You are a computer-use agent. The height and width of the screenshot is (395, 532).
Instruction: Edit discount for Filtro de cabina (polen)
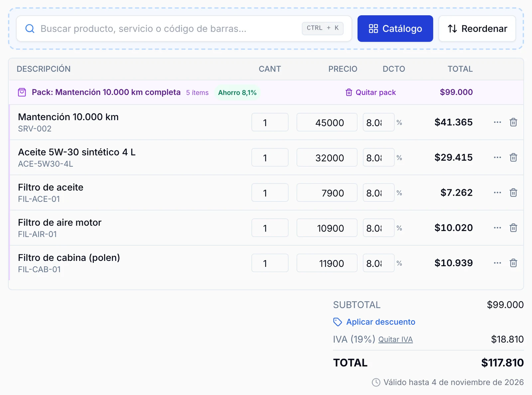[378, 263]
